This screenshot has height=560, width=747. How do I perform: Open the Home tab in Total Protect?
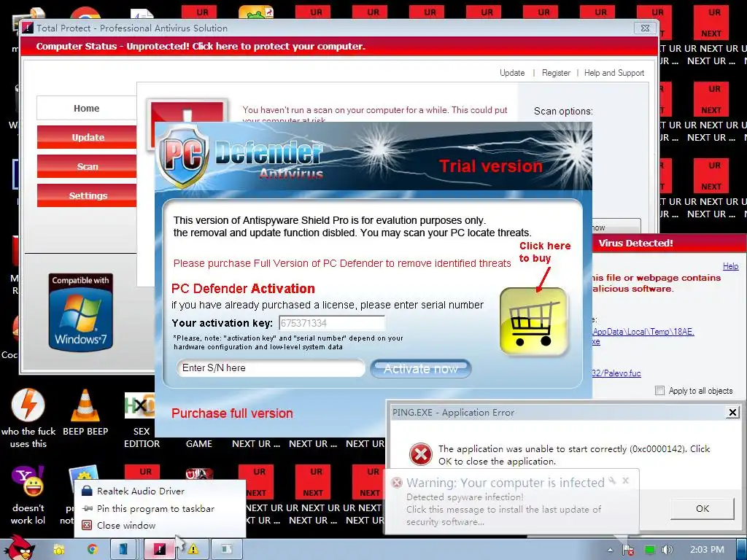[86, 108]
